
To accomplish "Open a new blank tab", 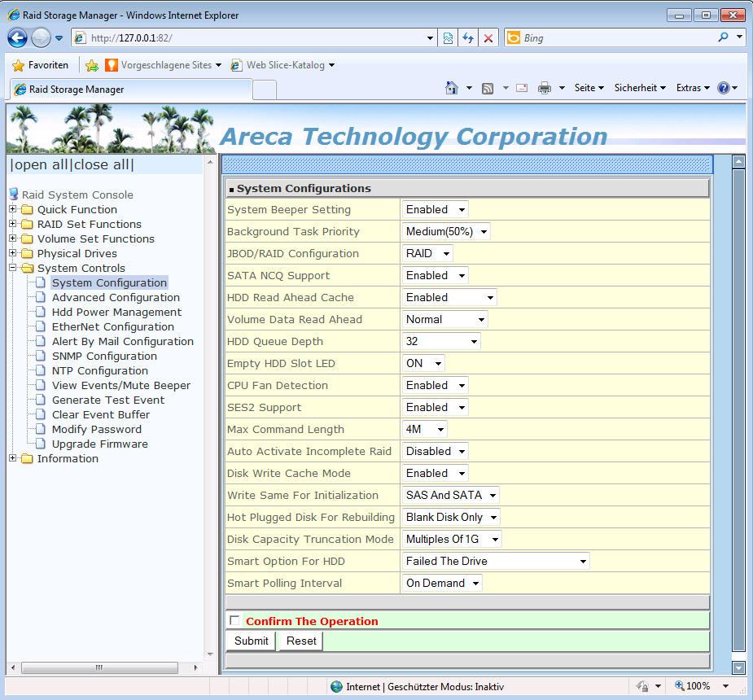I will [x=265, y=90].
